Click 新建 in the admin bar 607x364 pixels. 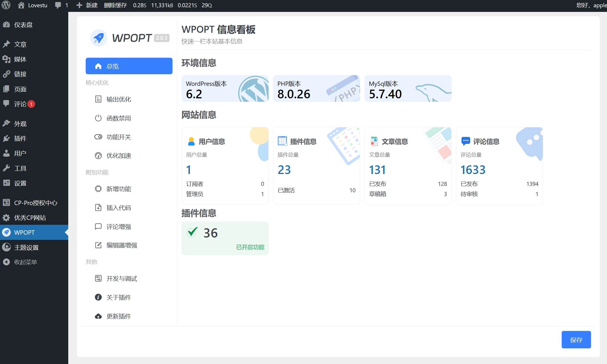click(92, 5)
